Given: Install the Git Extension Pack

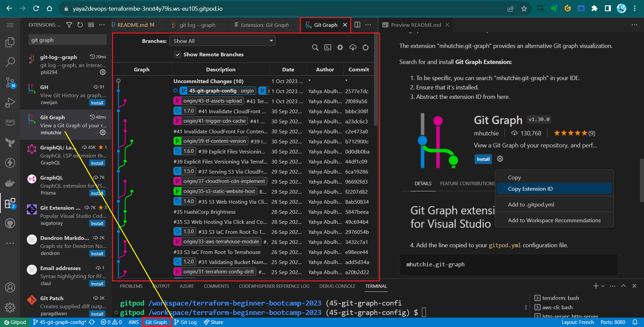Looking at the screenshot, I should [97, 223].
